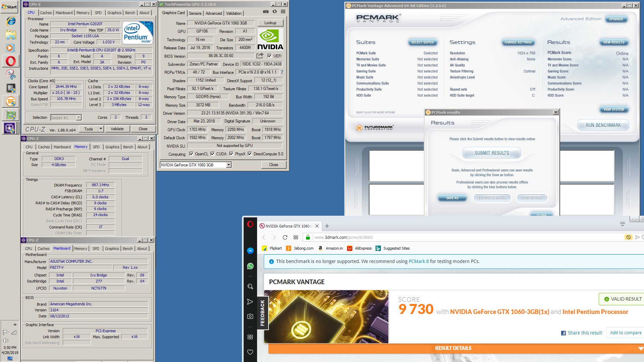Open WhatsApp in Opera sidebar

(x=250, y=266)
